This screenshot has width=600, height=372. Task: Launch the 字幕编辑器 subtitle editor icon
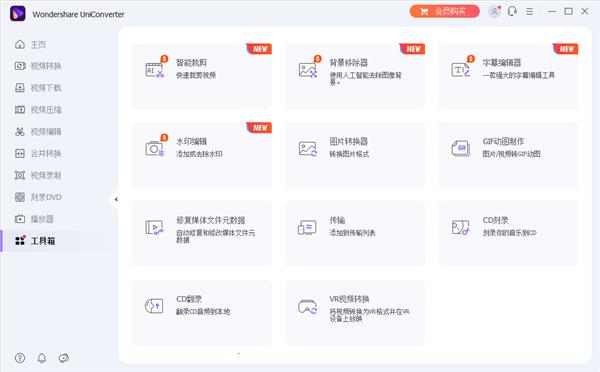click(x=461, y=69)
